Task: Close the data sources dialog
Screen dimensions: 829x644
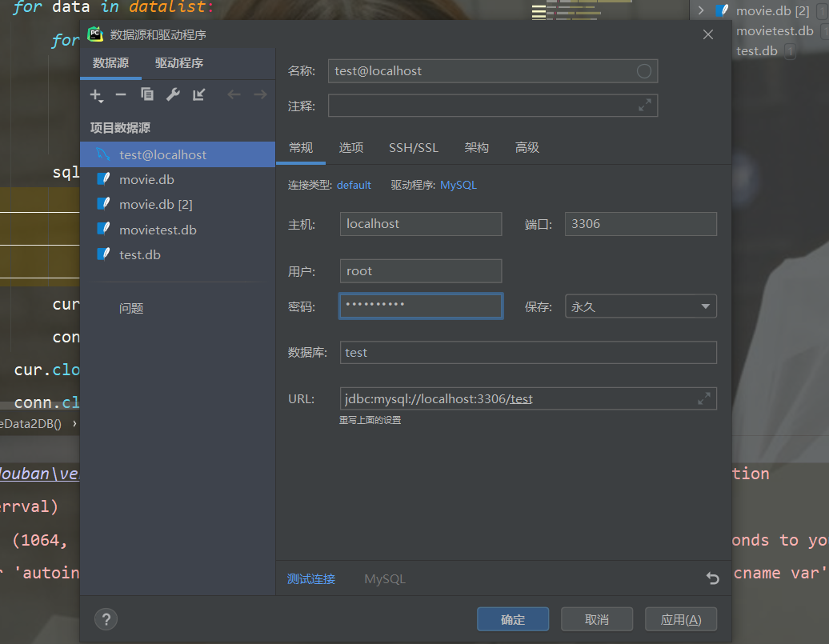Action: [x=708, y=35]
